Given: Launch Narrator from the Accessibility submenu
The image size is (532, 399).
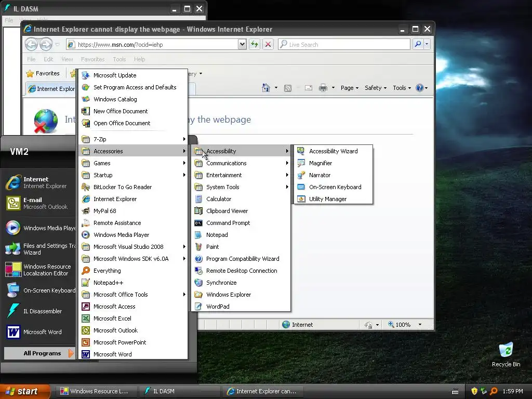Looking at the screenshot, I should pos(332,175).
